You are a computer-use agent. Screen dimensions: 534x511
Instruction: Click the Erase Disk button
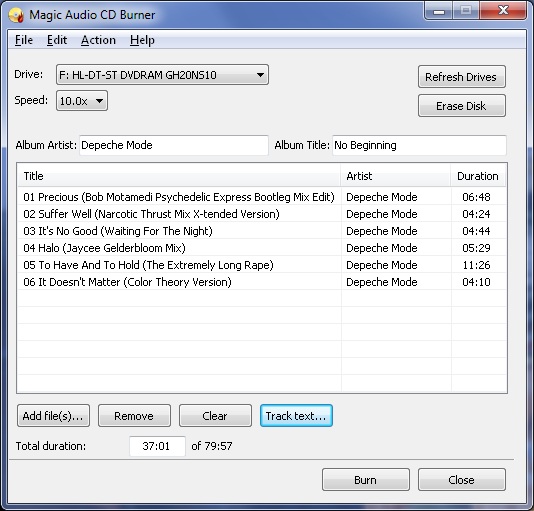click(x=462, y=106)
